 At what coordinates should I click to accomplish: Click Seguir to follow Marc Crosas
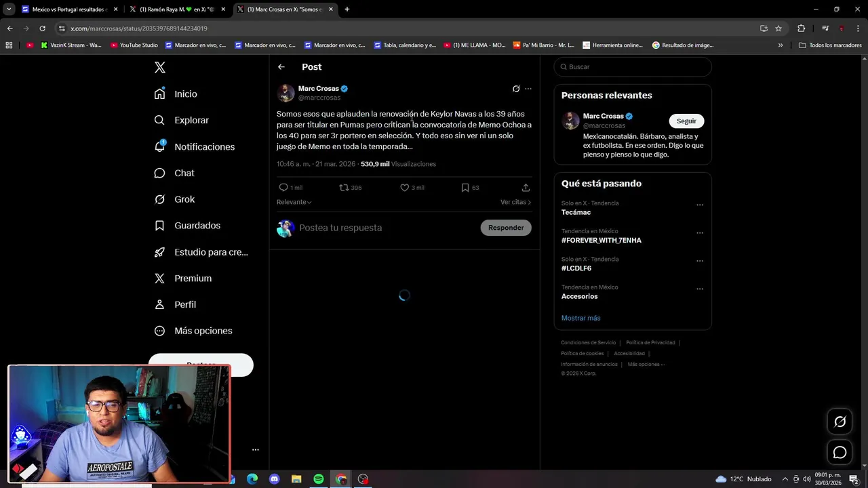[686, 121]
